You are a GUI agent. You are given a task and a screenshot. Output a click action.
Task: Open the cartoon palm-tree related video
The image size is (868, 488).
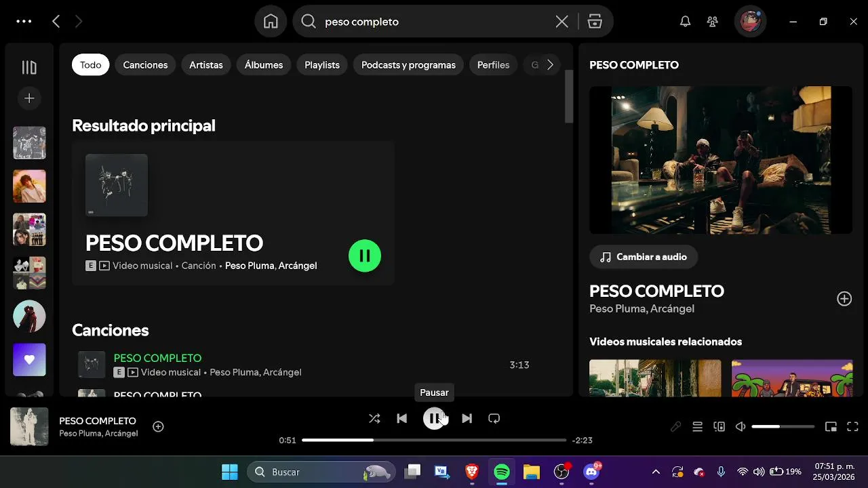point(792,378)
